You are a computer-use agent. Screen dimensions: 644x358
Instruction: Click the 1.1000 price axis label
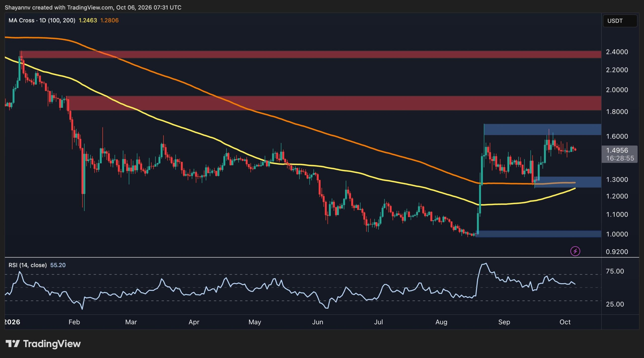pyautogui.click(x=617, y=214)
